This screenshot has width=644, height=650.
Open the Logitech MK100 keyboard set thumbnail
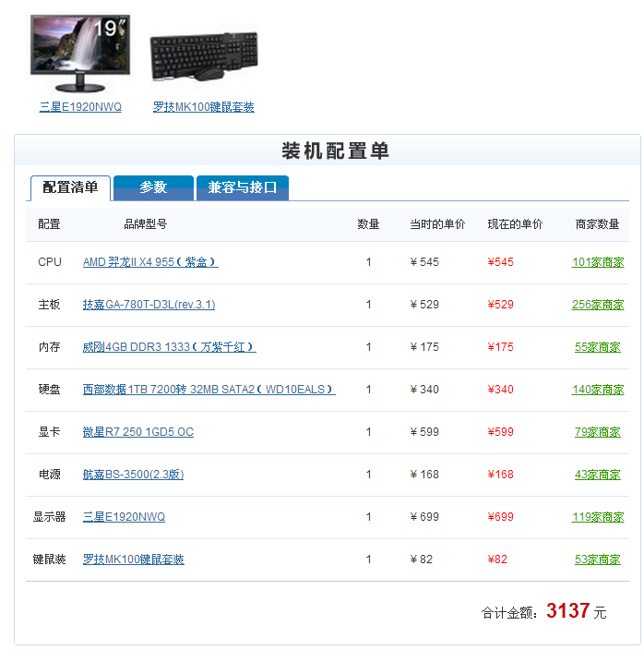click(x=204, y=56)
